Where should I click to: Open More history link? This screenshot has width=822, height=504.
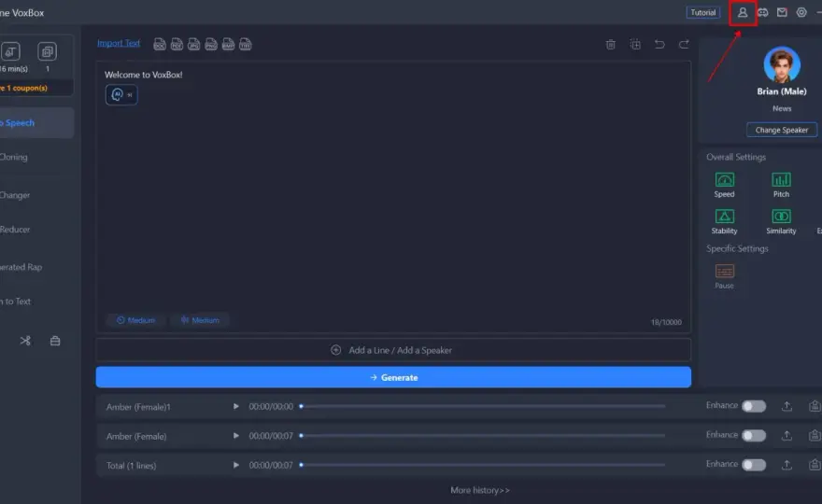pos(480,490)
